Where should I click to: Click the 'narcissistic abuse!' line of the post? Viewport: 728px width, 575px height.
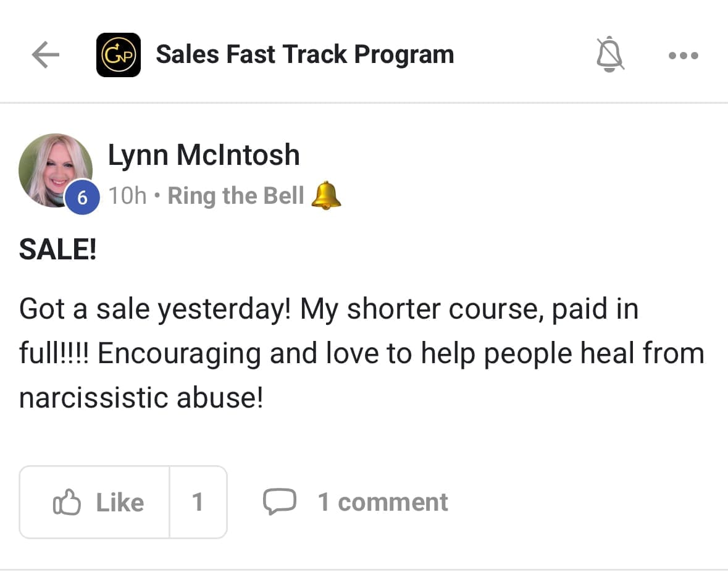pyautogui.click(x=141, y=398)
